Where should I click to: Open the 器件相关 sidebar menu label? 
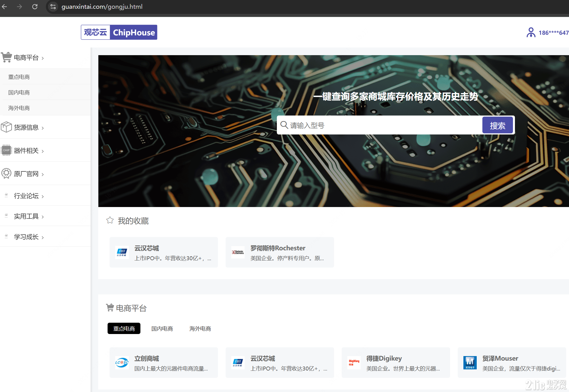pos(26,151)
